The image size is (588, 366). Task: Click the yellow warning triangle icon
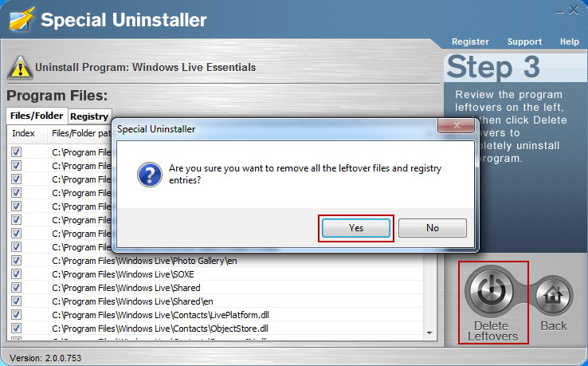pos(20,68)
